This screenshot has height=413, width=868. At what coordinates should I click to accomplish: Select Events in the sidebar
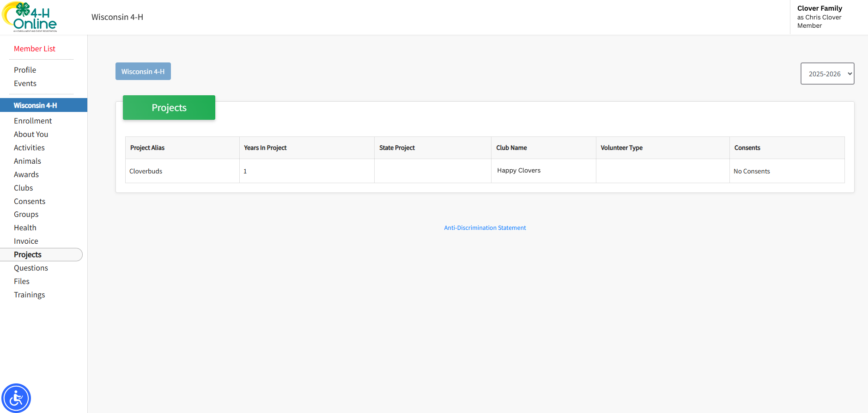[25, 83]
